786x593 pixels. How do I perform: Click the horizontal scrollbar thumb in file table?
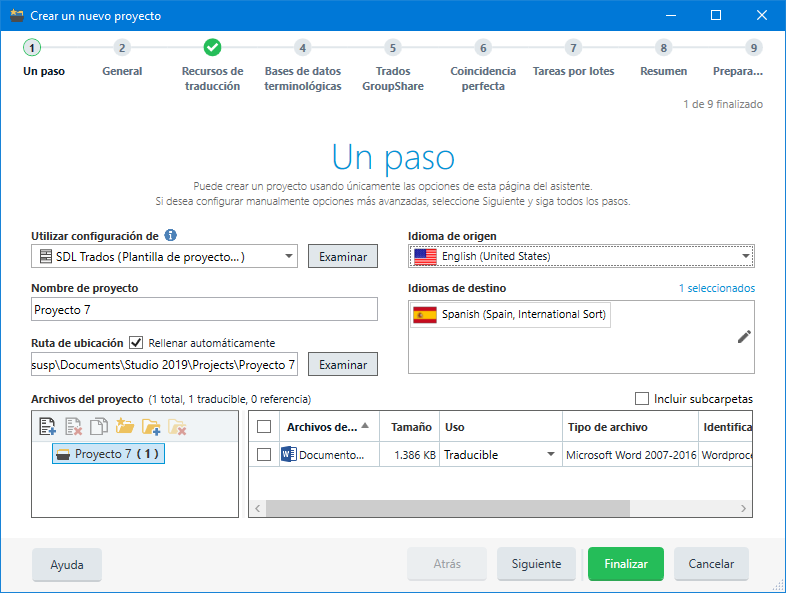pos(448,508)
